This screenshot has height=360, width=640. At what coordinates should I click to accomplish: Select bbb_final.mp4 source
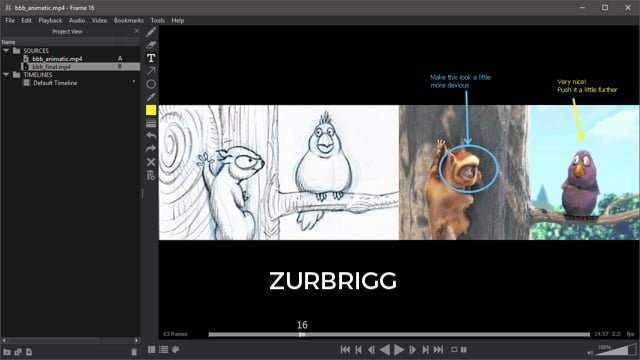(51, 67)
